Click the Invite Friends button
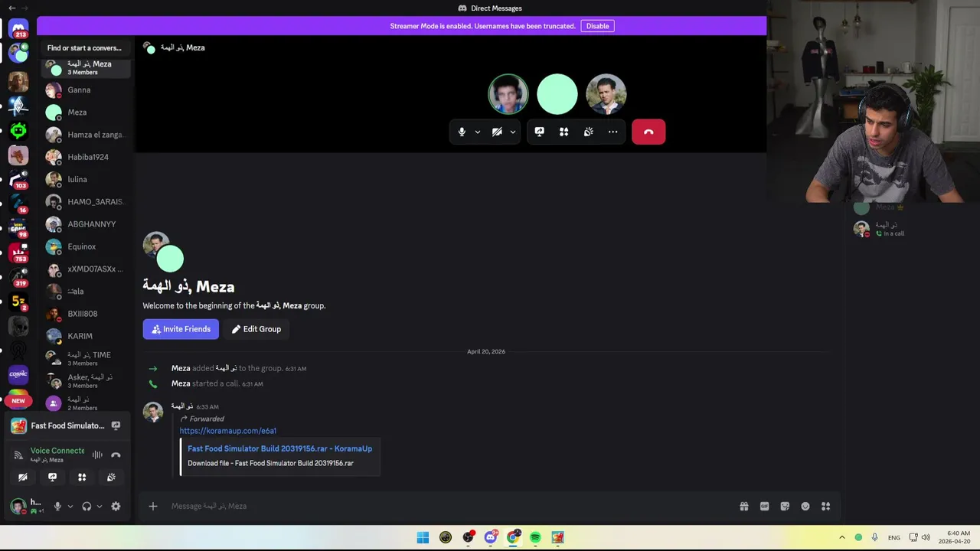Screen dimensions: 980x551 (181, 329)
